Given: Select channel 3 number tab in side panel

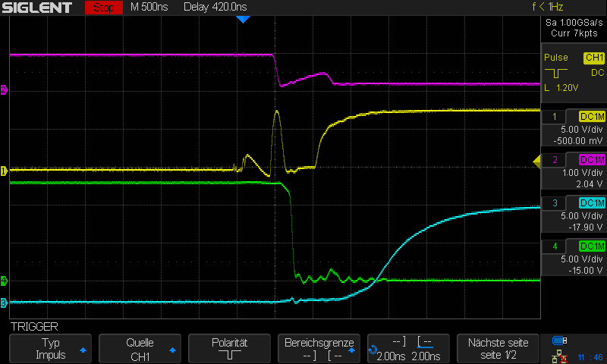Looking at the screenshot, I should tap(555, 203).
